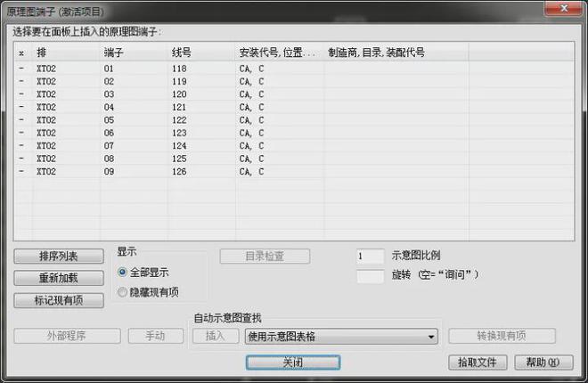This screenshot has height=383, width=588.
Task: Select the row with terminal 09
Action: point(294,171)
